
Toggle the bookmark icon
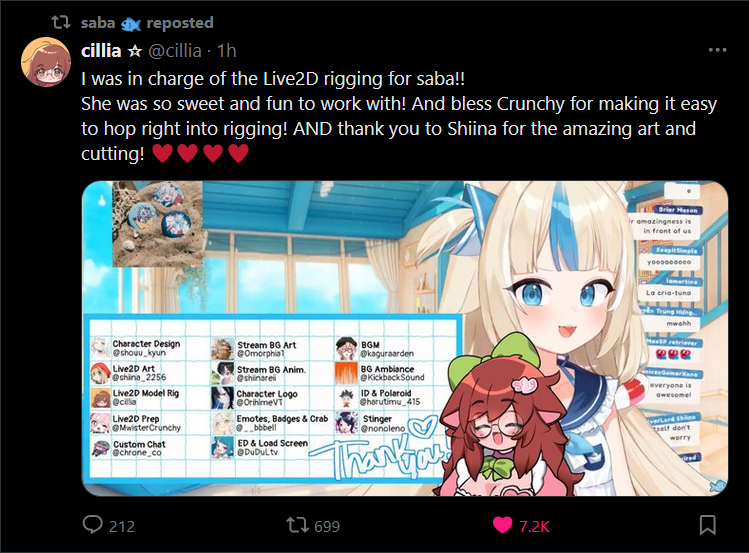(707, 525)
